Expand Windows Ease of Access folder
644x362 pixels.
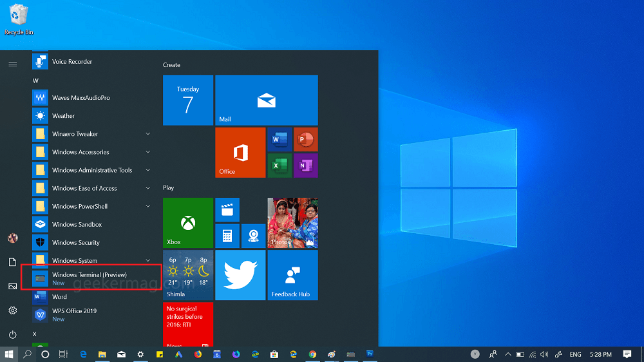(x=148, y=188)
